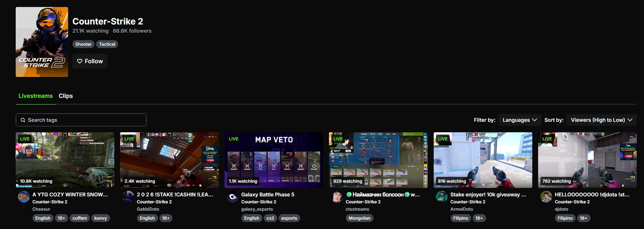
Task: Switch to the Clips tab
Action: (x=66, y=96)
